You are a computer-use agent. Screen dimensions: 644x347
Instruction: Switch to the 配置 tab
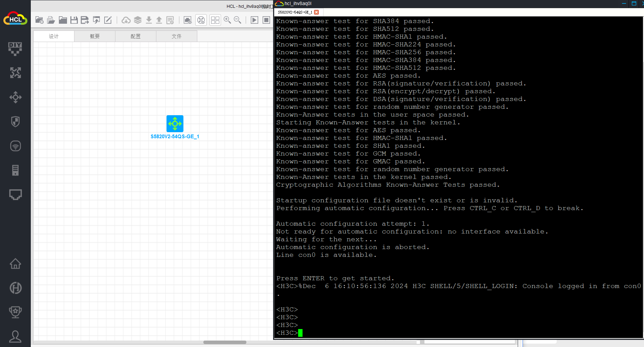point(135,36)
